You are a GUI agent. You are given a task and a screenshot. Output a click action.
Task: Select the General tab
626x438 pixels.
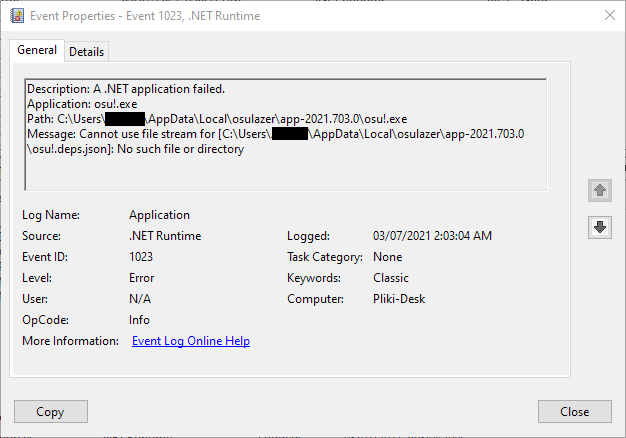(x=37, y=50)
